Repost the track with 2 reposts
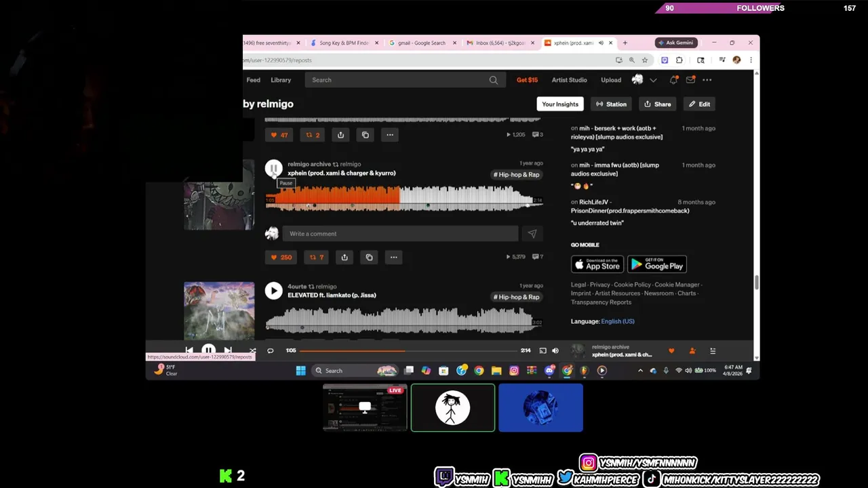 click(312, 135)
